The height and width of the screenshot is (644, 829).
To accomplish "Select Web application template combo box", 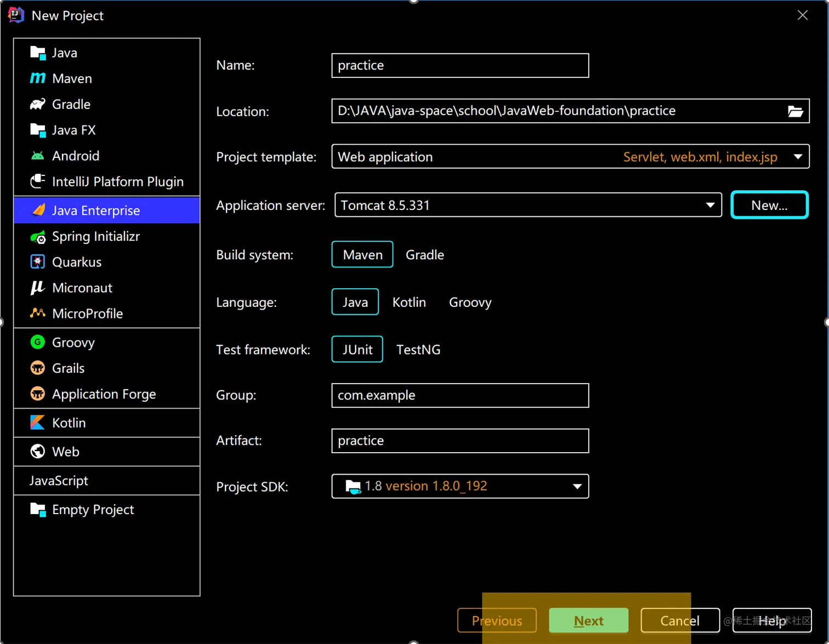I will [x=570, y=157].
